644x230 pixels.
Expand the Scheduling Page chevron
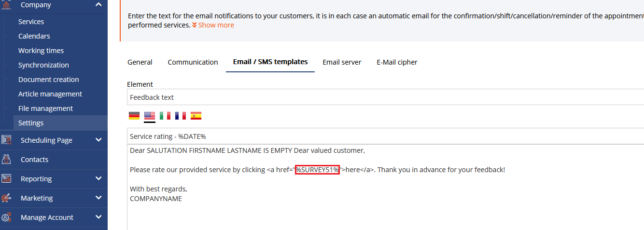(x=98, y=140)
